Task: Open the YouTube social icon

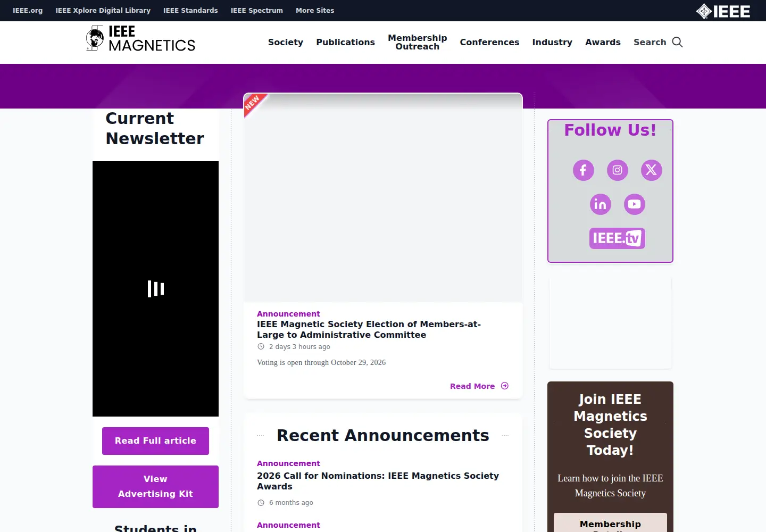Action: [634, 204]
